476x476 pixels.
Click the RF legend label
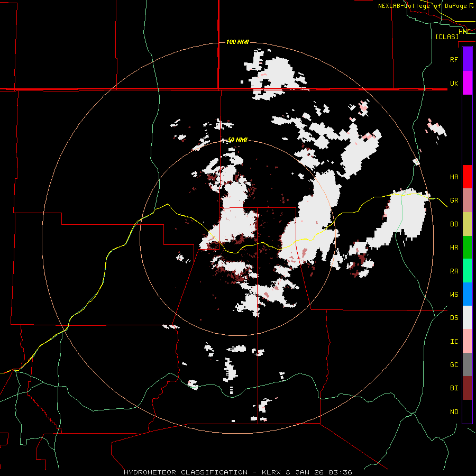pos(454,59)
